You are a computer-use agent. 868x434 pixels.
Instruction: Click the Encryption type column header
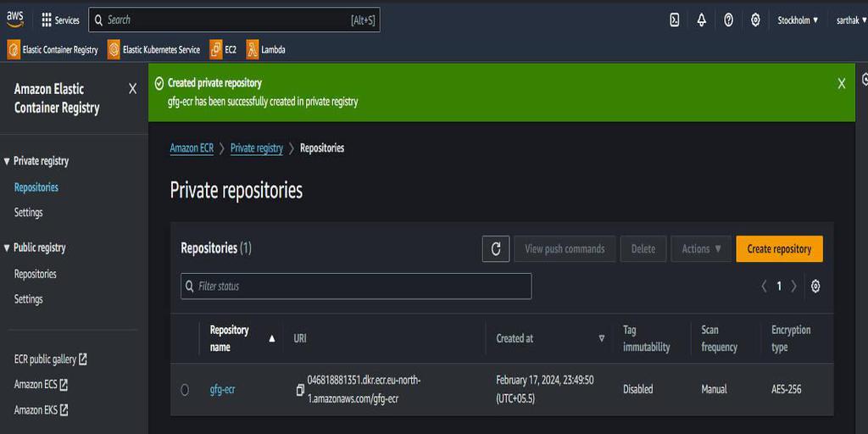[791, 339]
